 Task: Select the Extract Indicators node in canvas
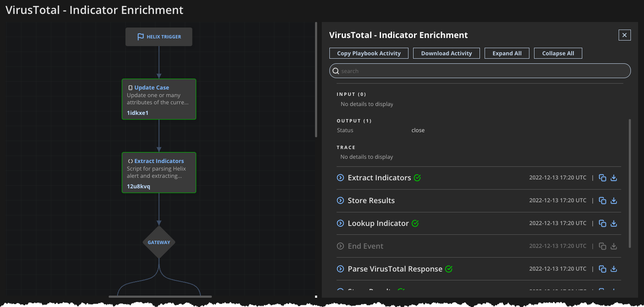[x=159, y=173]
